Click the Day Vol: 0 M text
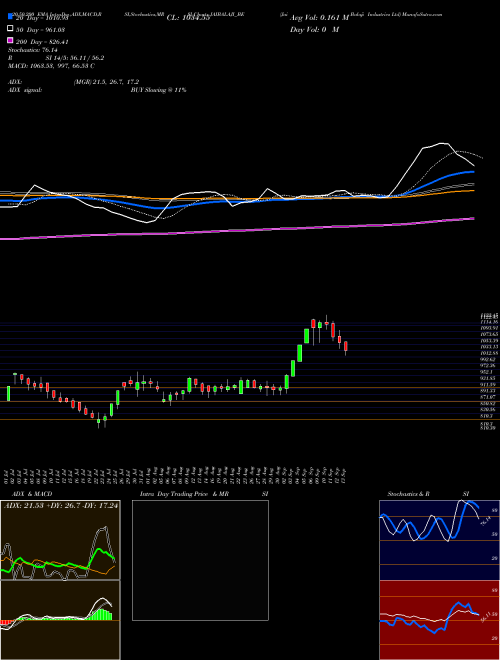 tap(314, 29)
